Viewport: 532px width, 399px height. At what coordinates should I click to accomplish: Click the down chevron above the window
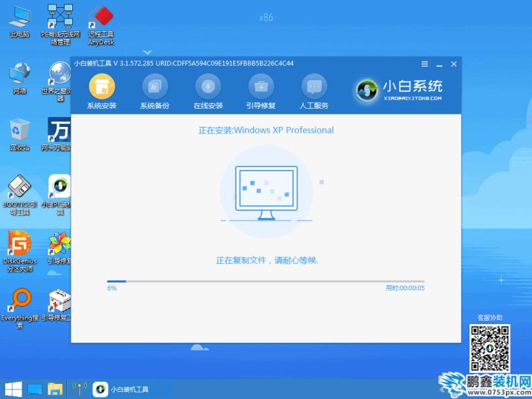147,53
